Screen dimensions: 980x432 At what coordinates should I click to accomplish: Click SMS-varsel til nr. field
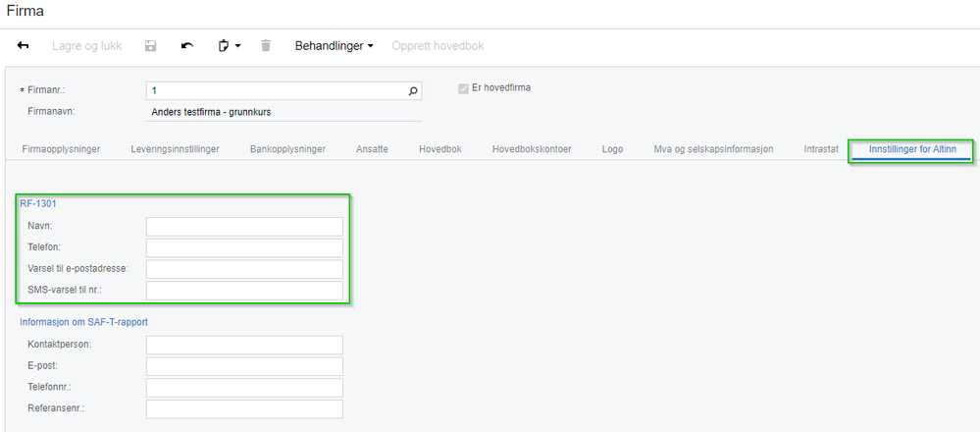click(244, 290)
